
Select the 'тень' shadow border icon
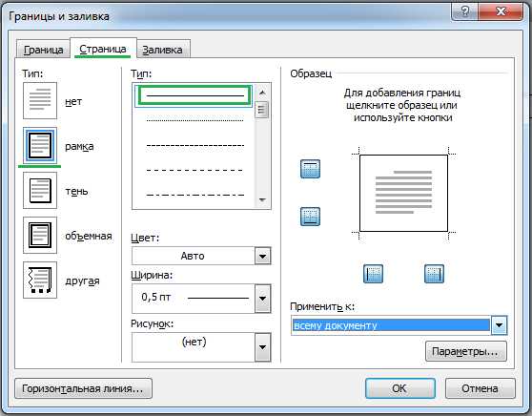tap(40, 190)
